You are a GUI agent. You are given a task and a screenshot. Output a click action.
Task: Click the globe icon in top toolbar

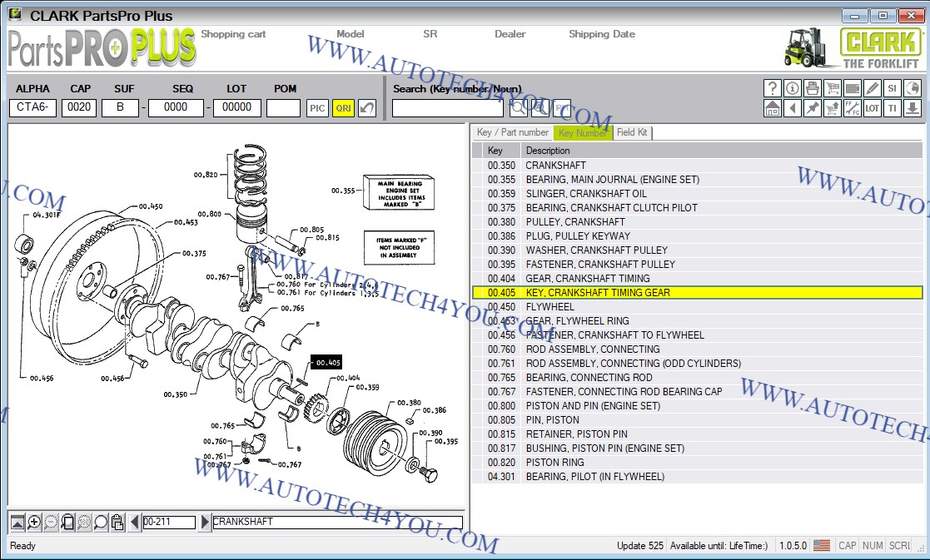click(x=912, y=88)
